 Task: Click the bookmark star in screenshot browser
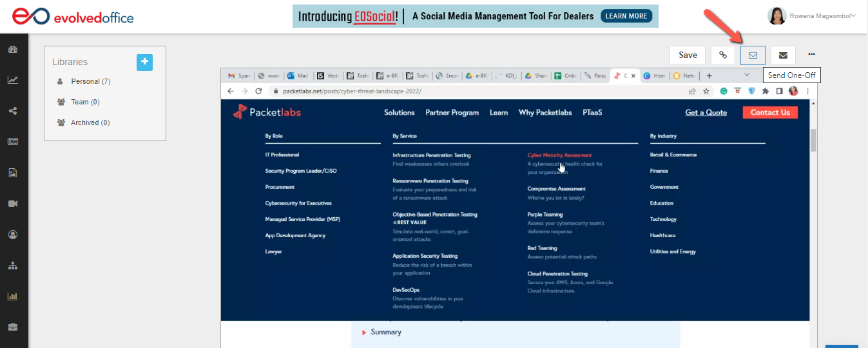(x=706, y=91)
